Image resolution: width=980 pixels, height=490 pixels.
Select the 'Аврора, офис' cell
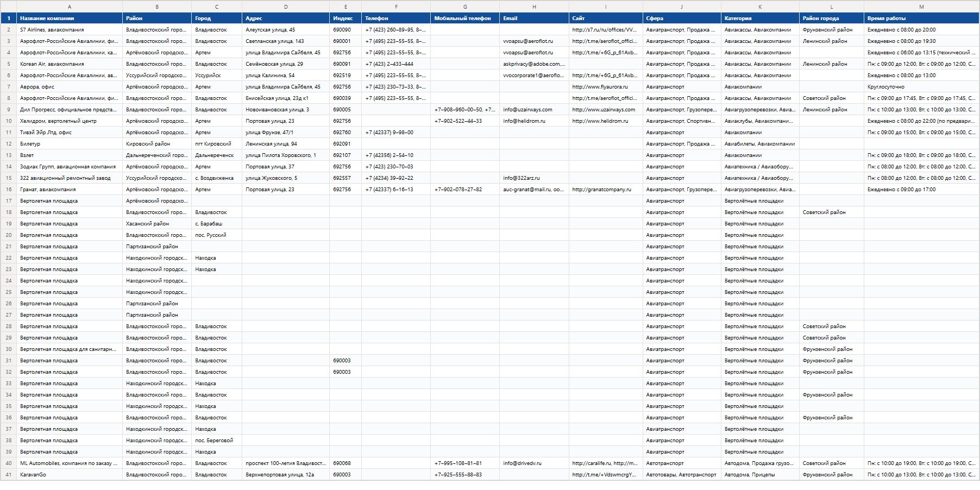(70, 87)
